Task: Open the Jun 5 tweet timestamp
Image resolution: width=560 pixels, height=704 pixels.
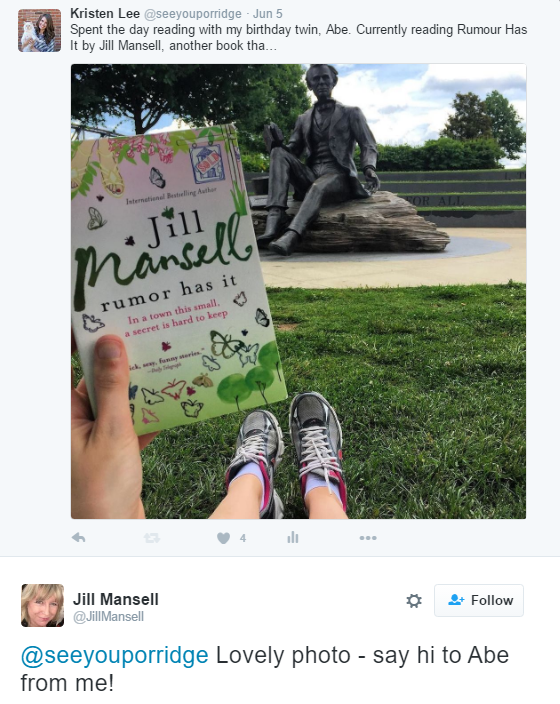Action: coord(268,14)
